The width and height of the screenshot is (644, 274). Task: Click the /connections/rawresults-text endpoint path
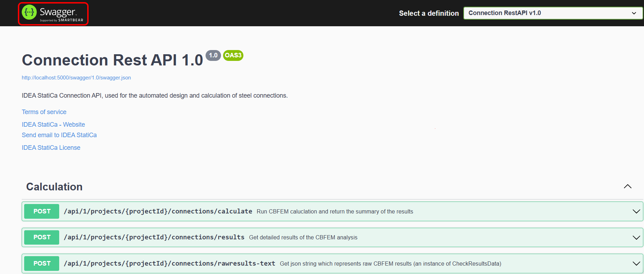169,264
